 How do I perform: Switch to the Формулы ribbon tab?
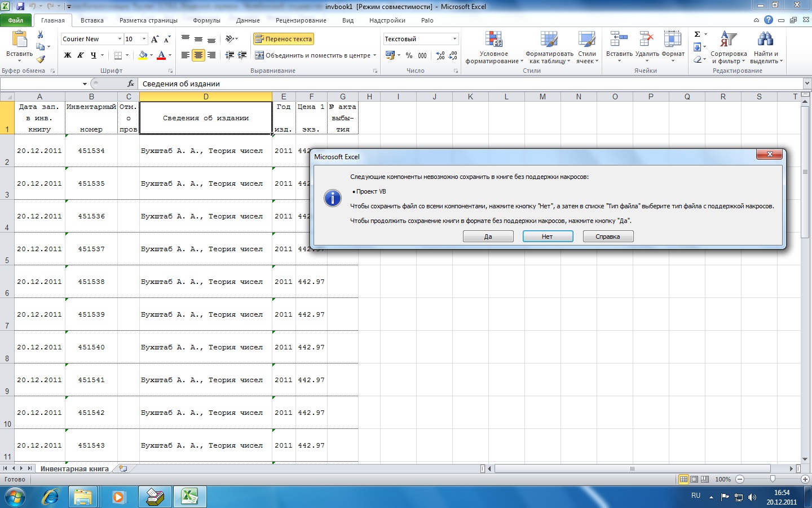pyautogui.click(x=206, y=20)
